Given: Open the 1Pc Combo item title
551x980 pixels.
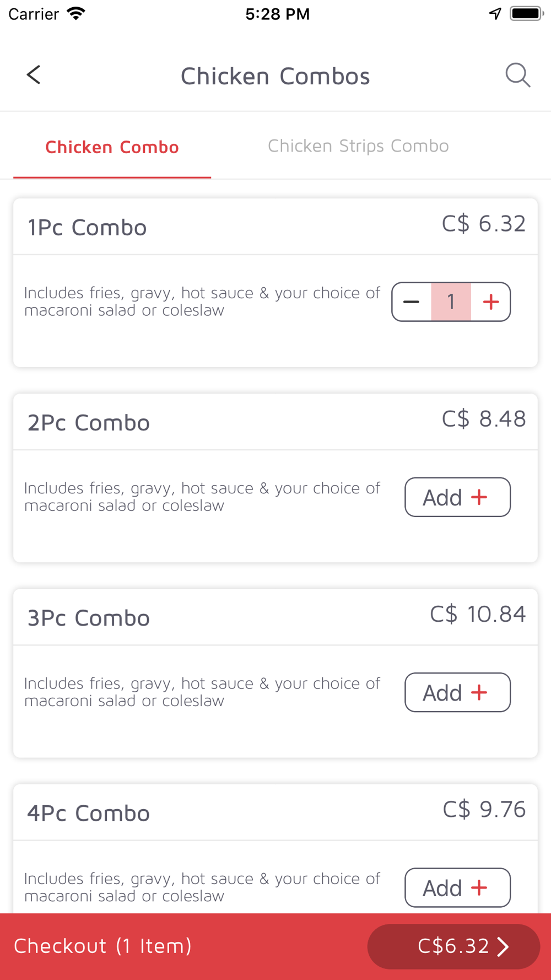Looking at the screenshot, I should [x=87, y=228].
